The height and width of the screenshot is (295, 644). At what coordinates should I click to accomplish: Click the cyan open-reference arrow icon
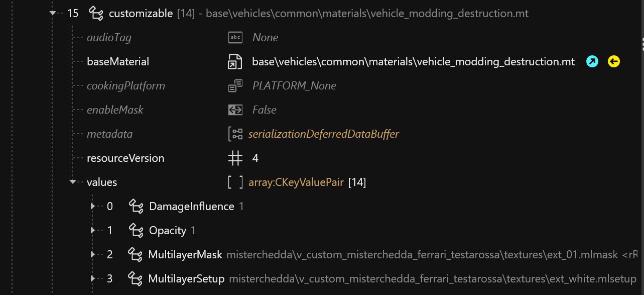coord(592,62)
